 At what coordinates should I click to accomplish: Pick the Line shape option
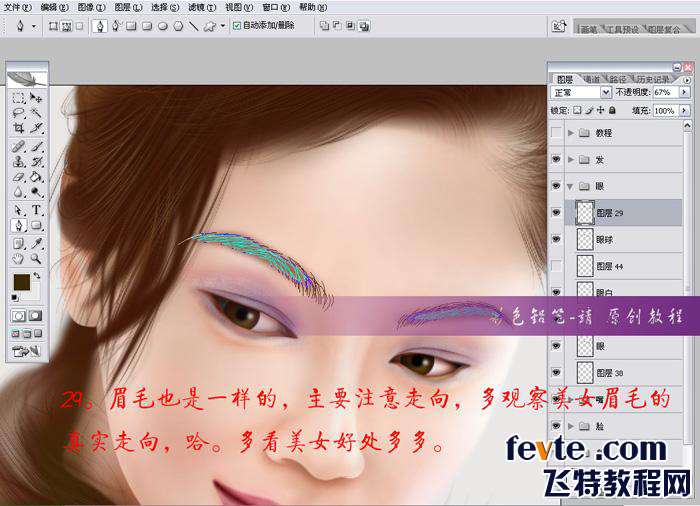tap(193, 26)
